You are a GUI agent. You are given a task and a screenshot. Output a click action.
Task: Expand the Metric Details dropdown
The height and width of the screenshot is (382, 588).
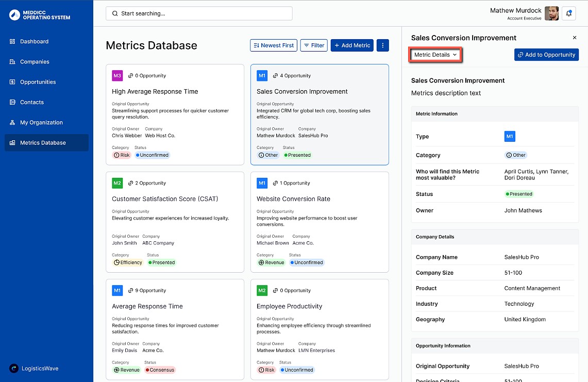click(435, 55)
